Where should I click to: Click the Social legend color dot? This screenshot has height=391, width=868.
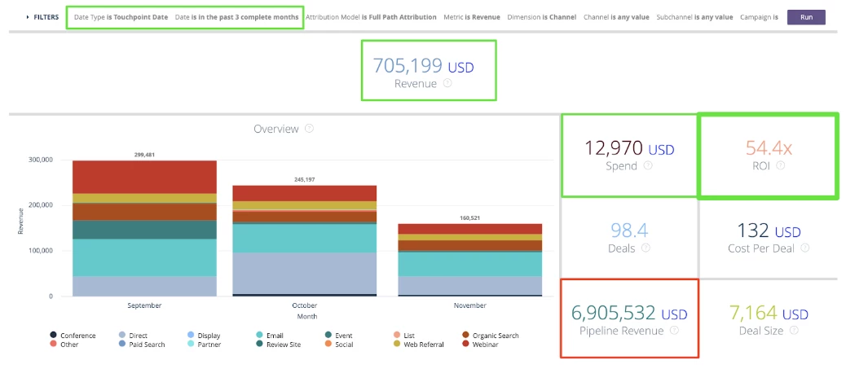[328, 344]
